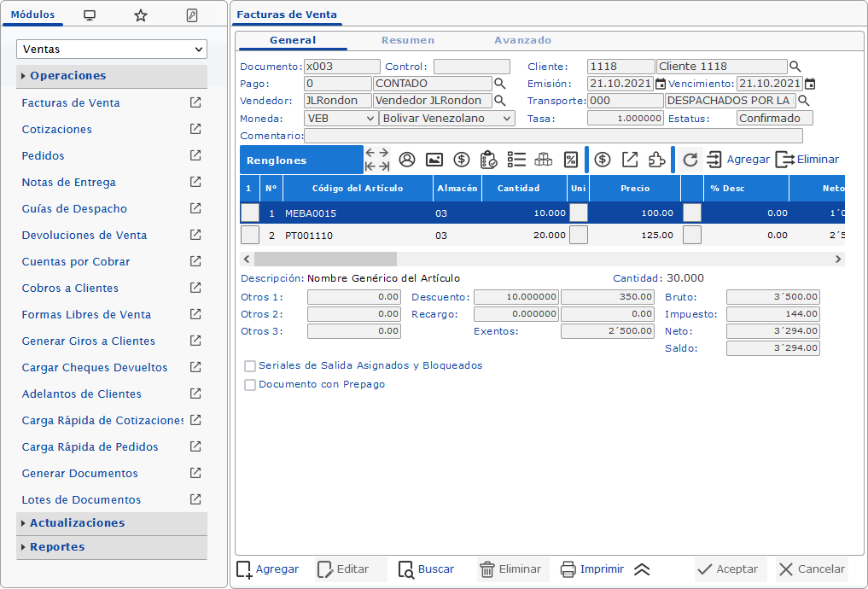This screenshot has height=589, width=868.
Task: Open the VEB currency code dropdown
Action: (341, 119)
